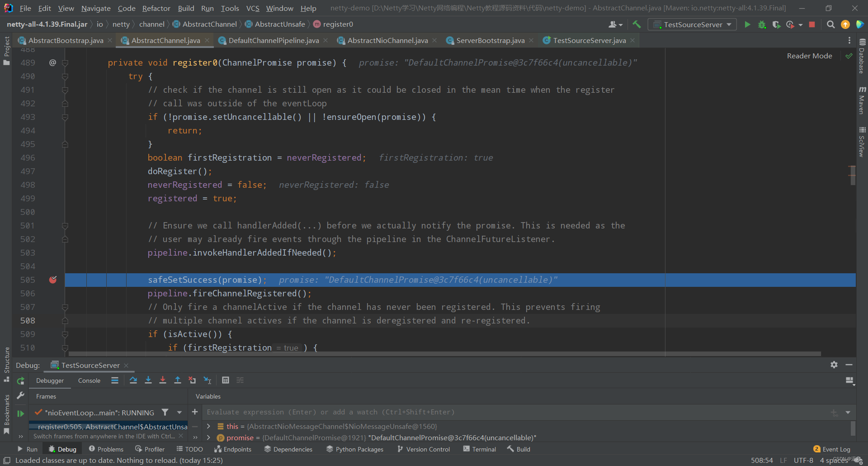Add a new watch with plus icon
The image size is (868, 466).
tap(195, 412)
